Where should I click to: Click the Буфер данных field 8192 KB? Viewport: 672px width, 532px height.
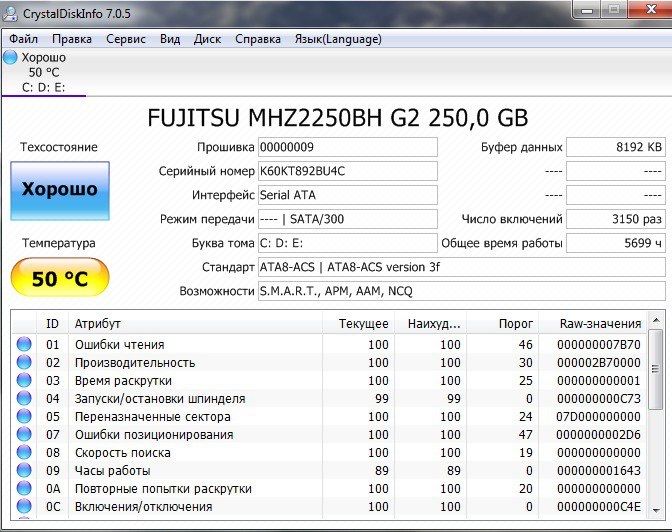point(616,147)
